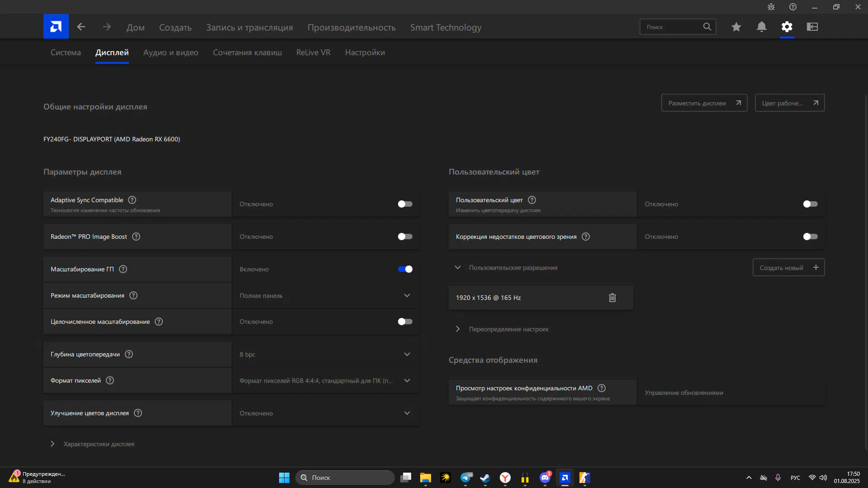Open the Создать menu item
Image resolution: width=868 pixels, height=488 pixels.
coord(175,27)
